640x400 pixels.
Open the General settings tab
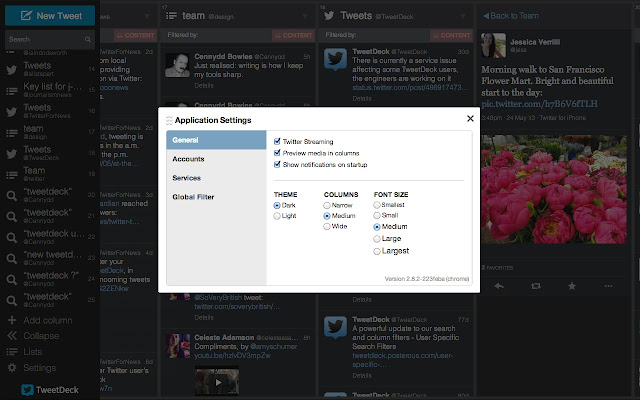click(x=216, y=140)
